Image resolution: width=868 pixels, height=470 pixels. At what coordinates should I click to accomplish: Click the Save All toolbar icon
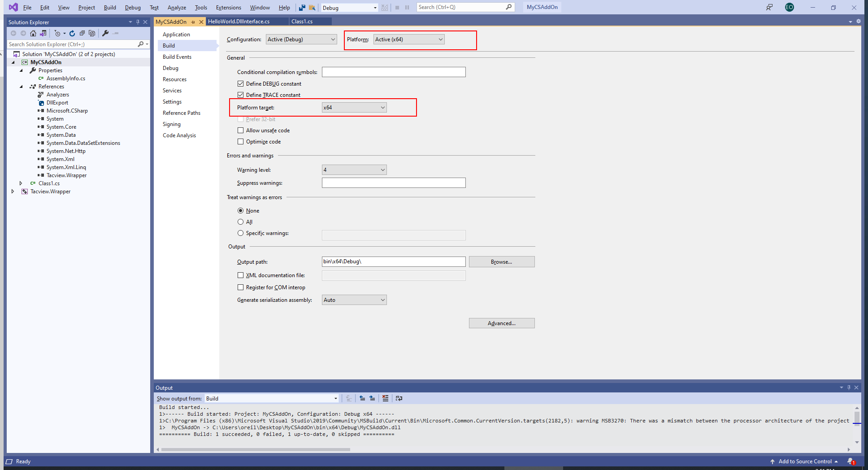pos(302,8)
